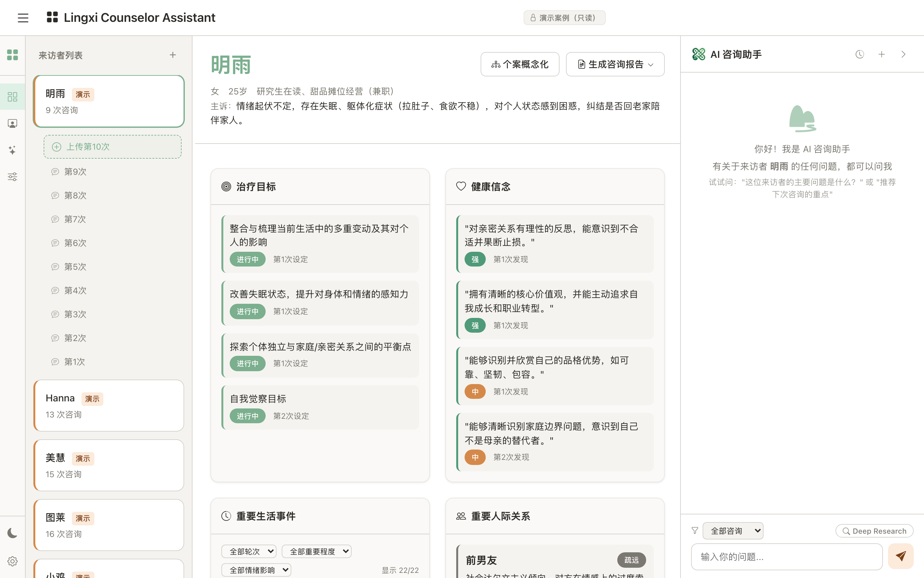Click belief card about 家庭边界问题
The width and height of the screenshot is (924, 578).
[555, 442]
